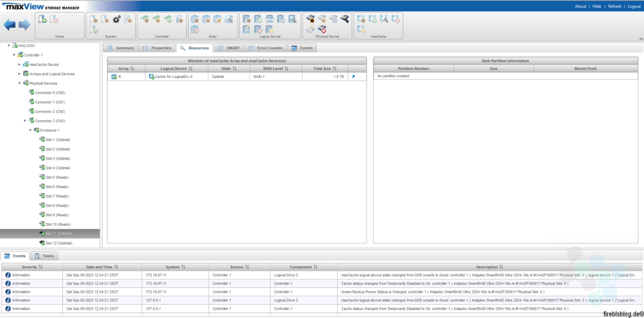Click the blue back navigation arrow
644x318 pixels.
click(9, 25)
